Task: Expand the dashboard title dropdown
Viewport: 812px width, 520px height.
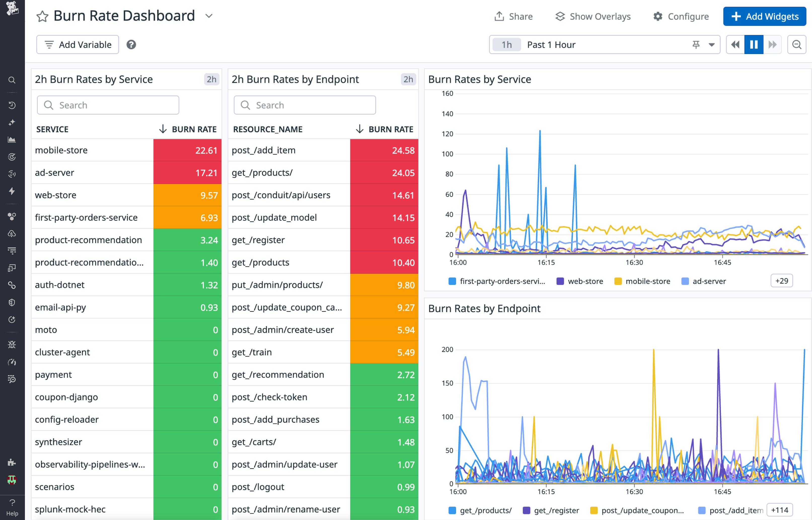Action: [x=208, y=16]
